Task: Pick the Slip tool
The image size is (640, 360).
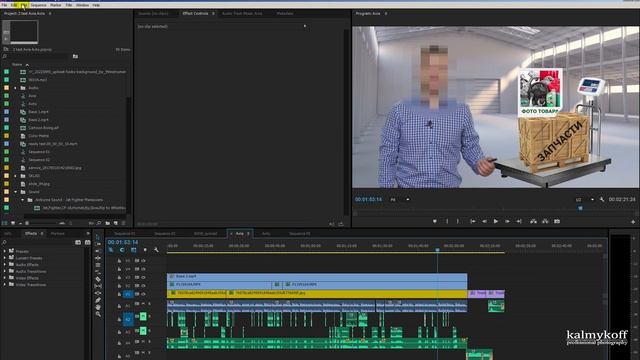Action: pyautogui.click(x=98, y=286)
